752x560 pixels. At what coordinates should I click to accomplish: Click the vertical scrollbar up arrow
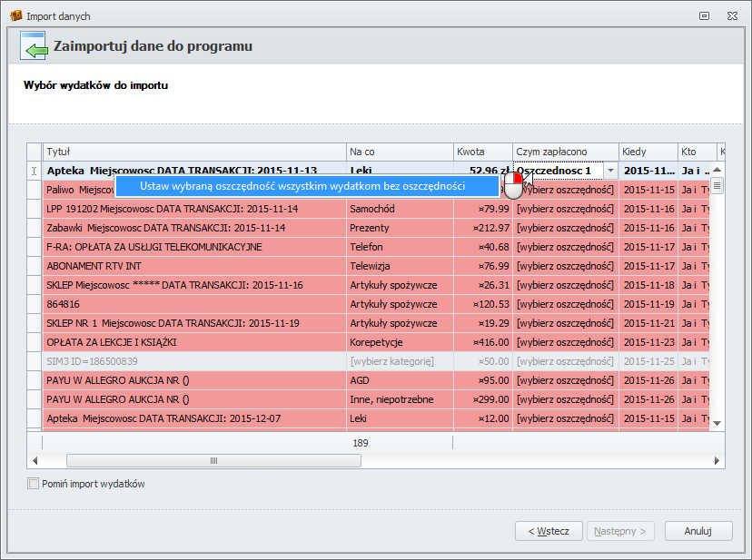coord(717,170)
